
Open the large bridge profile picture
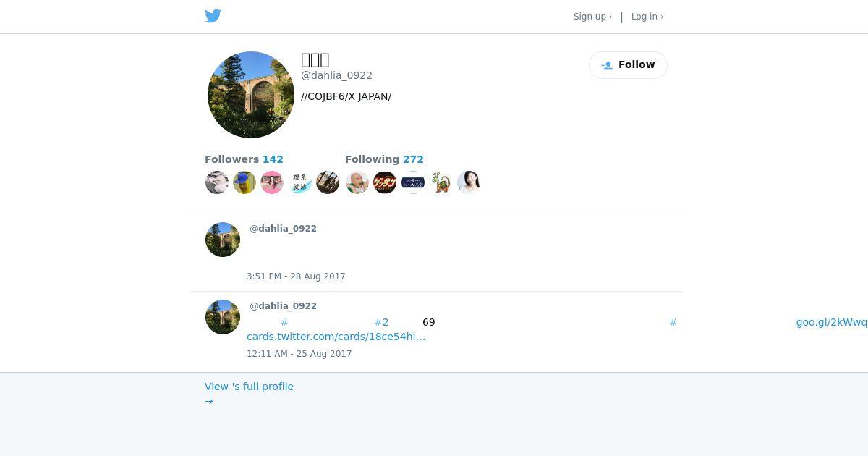pyautogui.click(x=251, y=95)
